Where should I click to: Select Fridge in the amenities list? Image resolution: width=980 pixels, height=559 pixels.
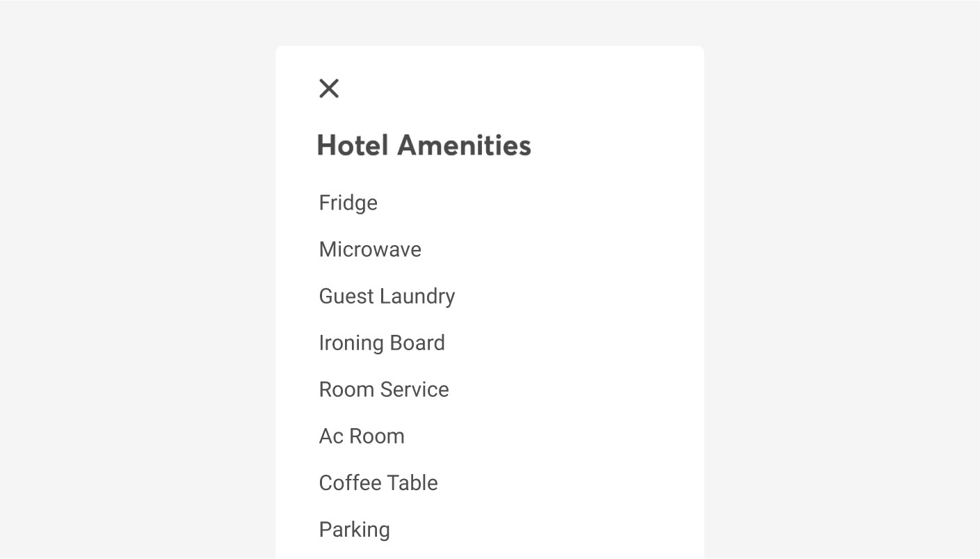pyautogui.click(x=348, y=203)
